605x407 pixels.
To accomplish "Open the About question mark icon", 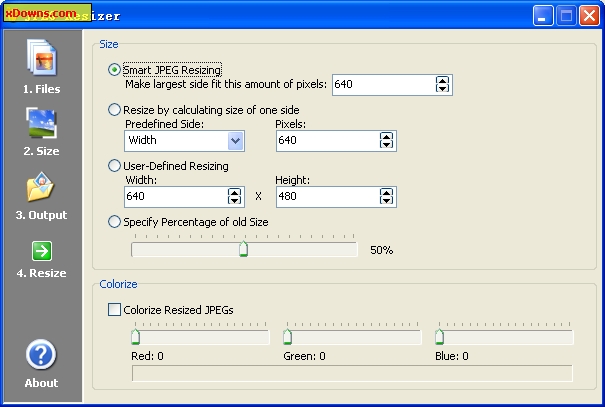I will [41, 354].
